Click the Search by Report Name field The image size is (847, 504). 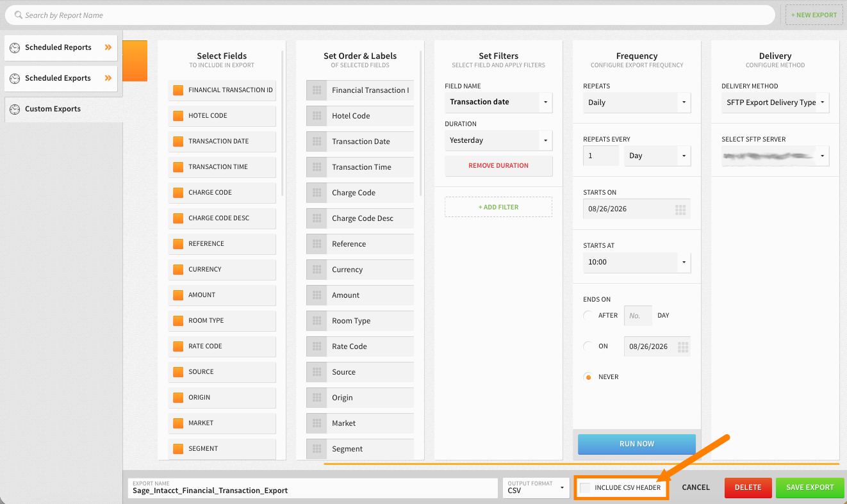click(x=390, y=15)
